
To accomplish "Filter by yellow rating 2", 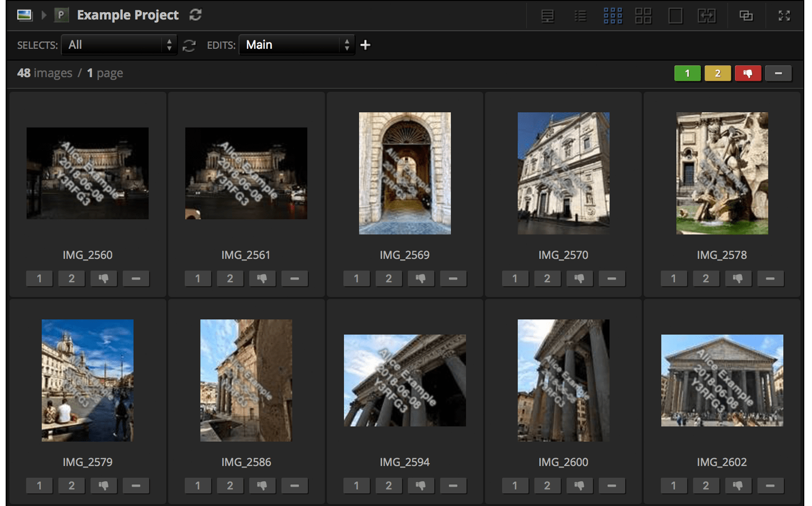I will point(717,74).
